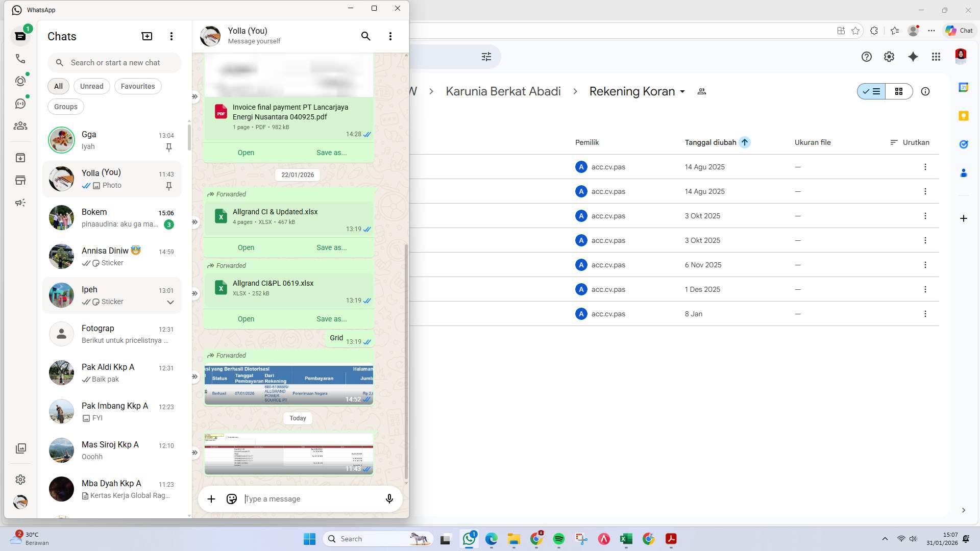Open the Calls tab in WhatsApp sidebar
This screenshot has width=980, height=551.
click(20, 59)
